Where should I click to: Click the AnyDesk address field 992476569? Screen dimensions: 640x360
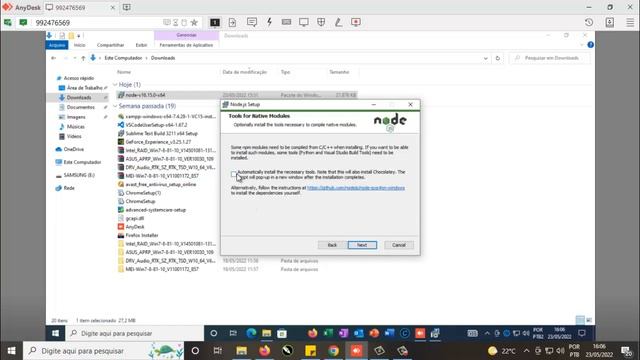coord(98,22)
